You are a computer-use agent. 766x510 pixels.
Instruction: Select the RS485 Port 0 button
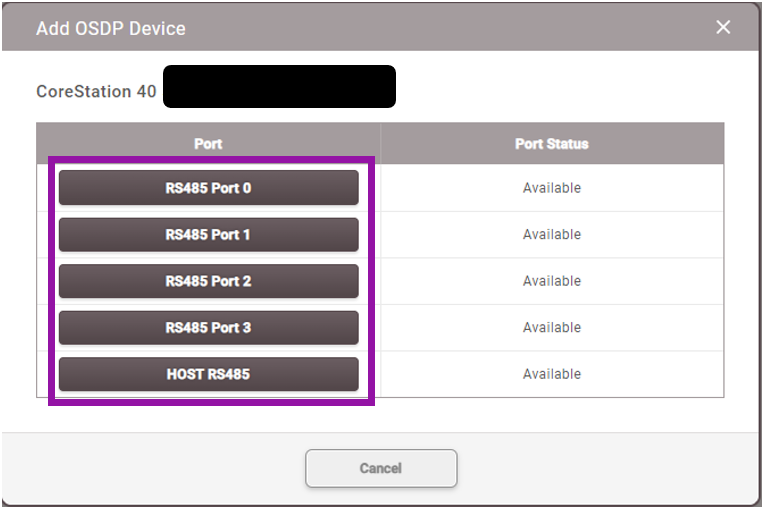point(208,188)
